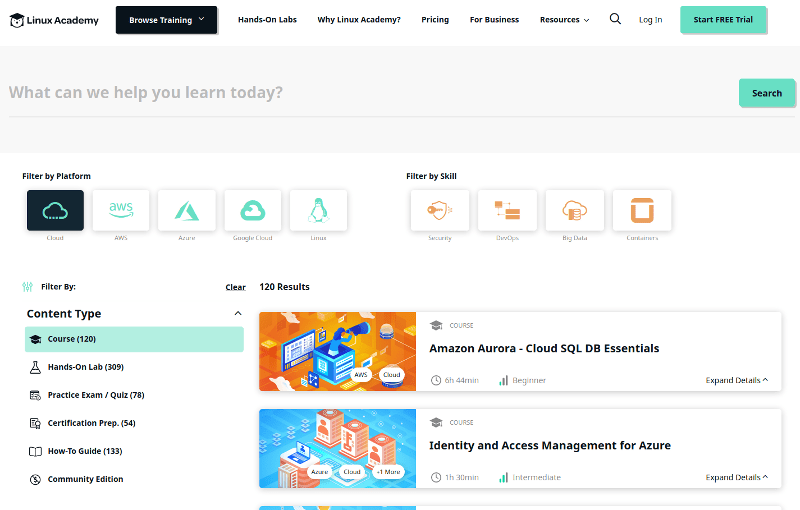800x510 pixels.
Task: Click the How-To Guide book icon
Action: [35, 451]
